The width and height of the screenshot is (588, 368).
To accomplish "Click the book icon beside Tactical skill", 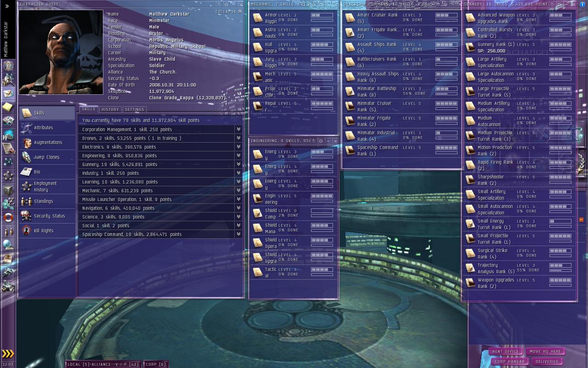I will pyautogui.click(x=258, y=272).
